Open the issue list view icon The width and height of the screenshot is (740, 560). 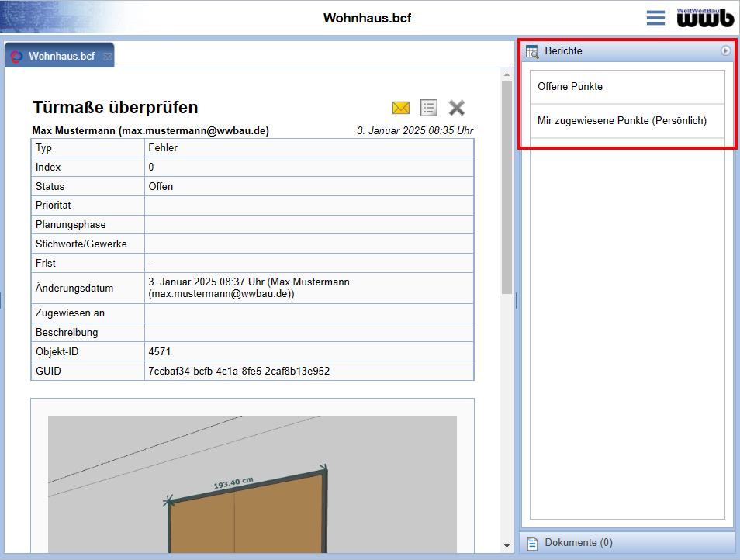coord(428,108)
